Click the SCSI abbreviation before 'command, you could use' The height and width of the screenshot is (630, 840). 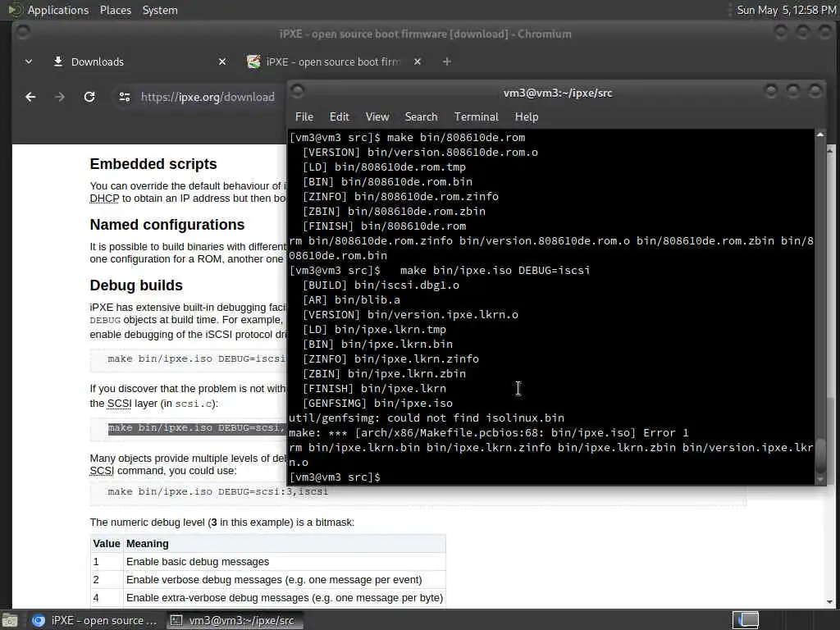coord(102,470)
